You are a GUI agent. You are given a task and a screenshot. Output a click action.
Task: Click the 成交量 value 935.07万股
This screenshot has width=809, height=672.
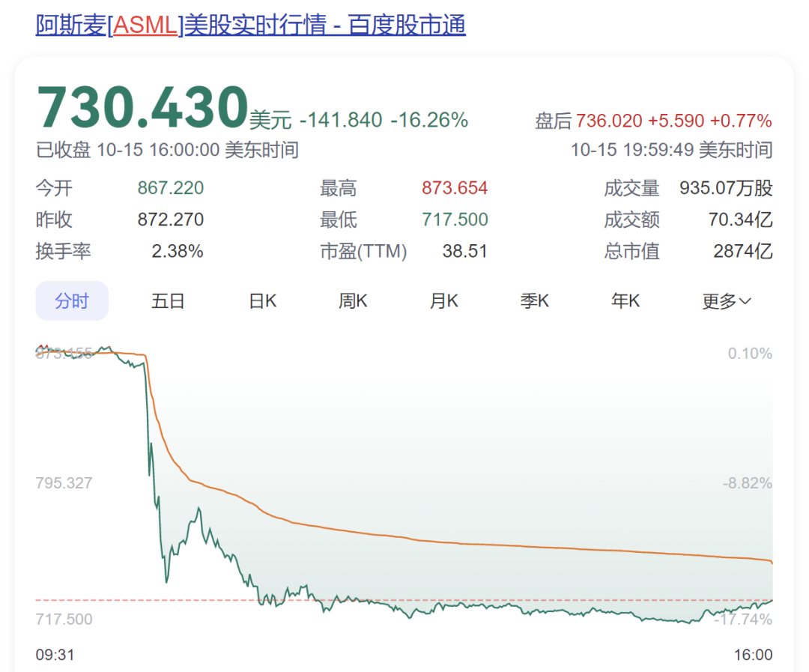click(726, 188)
